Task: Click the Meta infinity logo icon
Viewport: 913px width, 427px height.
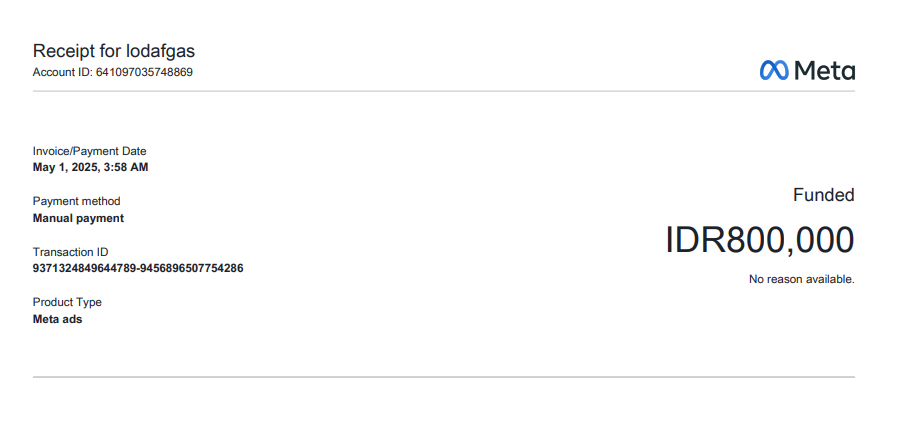Action: pyautogui.click(x=774, y=70)
